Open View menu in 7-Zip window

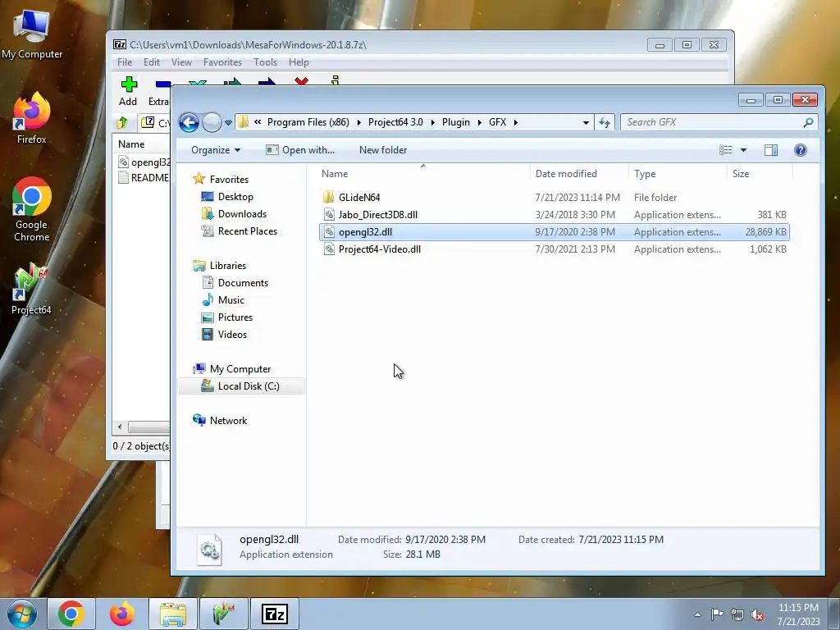pyautogui.click(x=181, y=62)
